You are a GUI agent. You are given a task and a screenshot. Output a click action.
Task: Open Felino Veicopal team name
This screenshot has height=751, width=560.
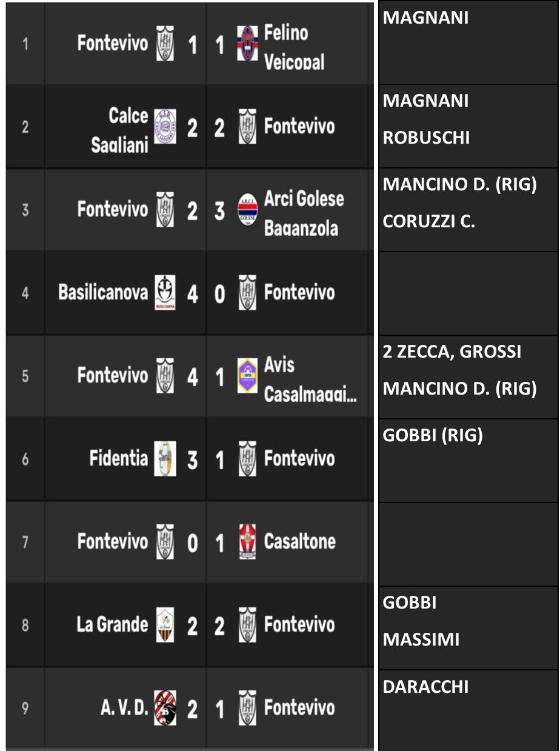click(294, 47)
